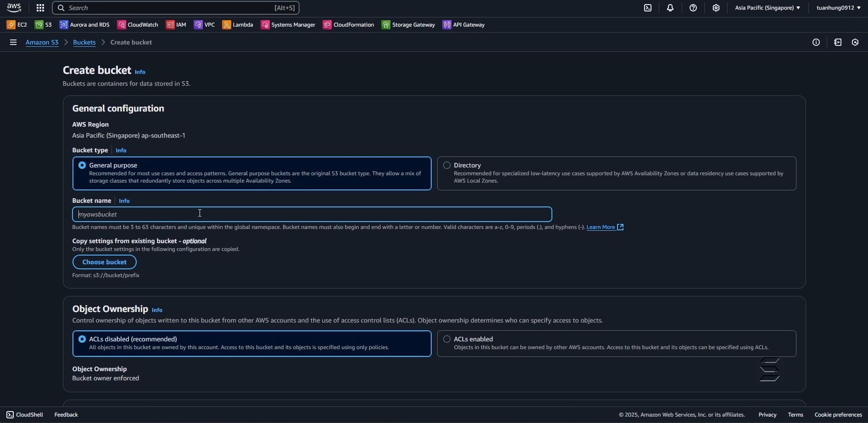
Task: Toggle the side navigation hamburger menu
Action: (13, 42)
